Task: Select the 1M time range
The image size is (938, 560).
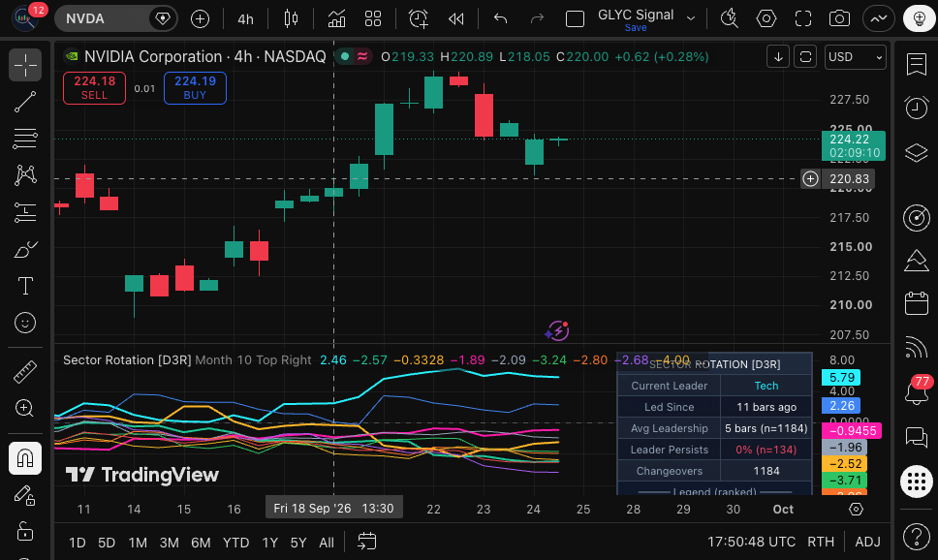Action: 138,543
